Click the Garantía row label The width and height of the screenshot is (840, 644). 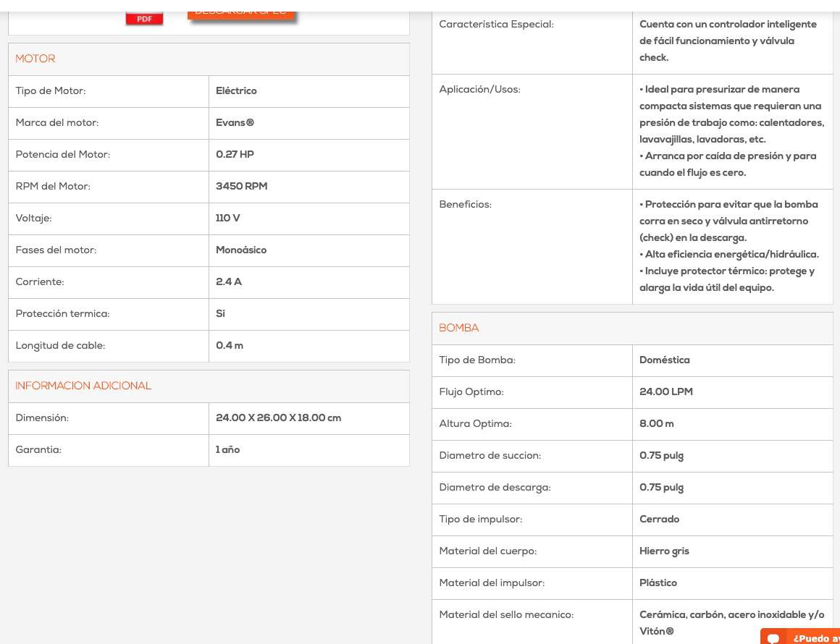38,450
